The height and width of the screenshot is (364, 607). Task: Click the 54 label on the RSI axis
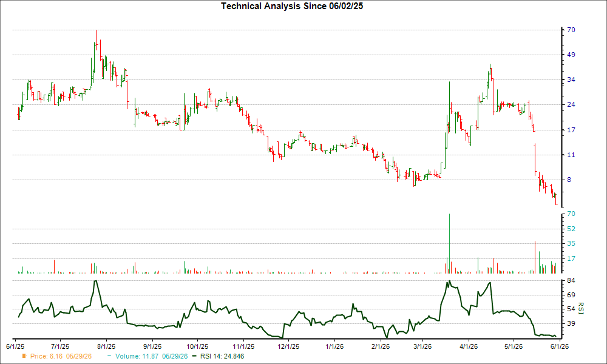click(571, 309)
